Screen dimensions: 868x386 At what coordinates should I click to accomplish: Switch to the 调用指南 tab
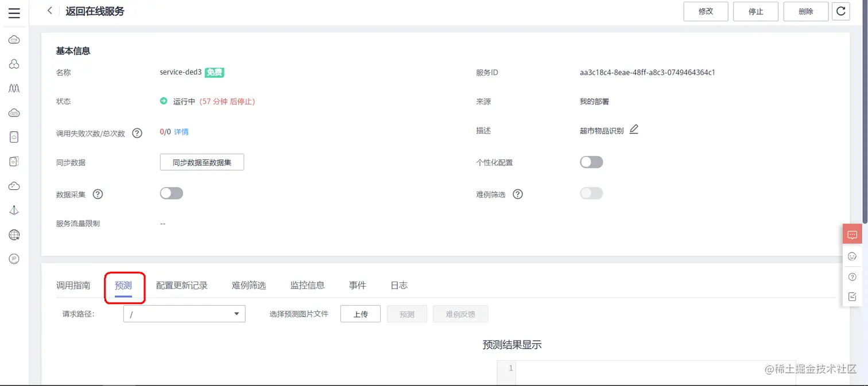pos(73,285)
